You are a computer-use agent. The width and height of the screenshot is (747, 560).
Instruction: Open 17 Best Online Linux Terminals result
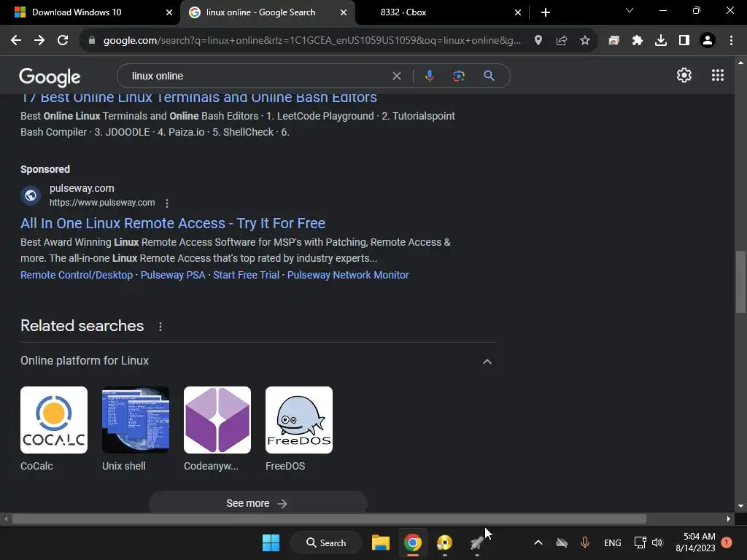[198, 98]
